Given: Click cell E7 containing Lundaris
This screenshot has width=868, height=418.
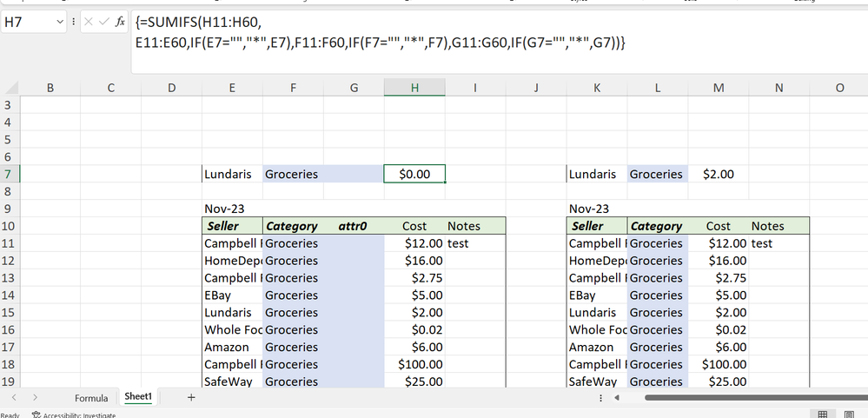Looking at the screenshot, I should pos(232,174).
